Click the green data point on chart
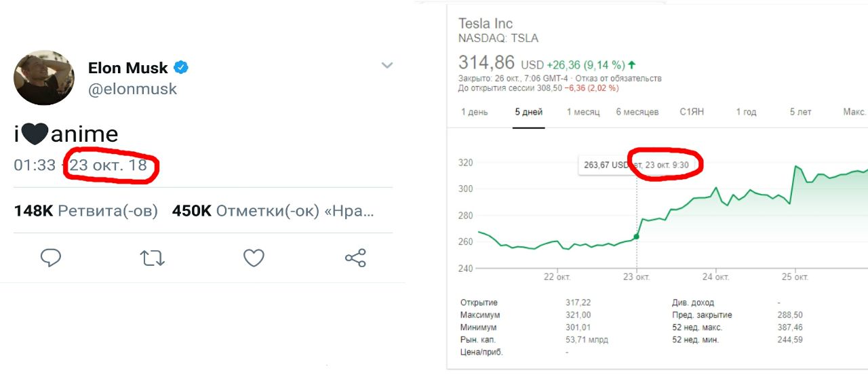 tap(636, 237)
